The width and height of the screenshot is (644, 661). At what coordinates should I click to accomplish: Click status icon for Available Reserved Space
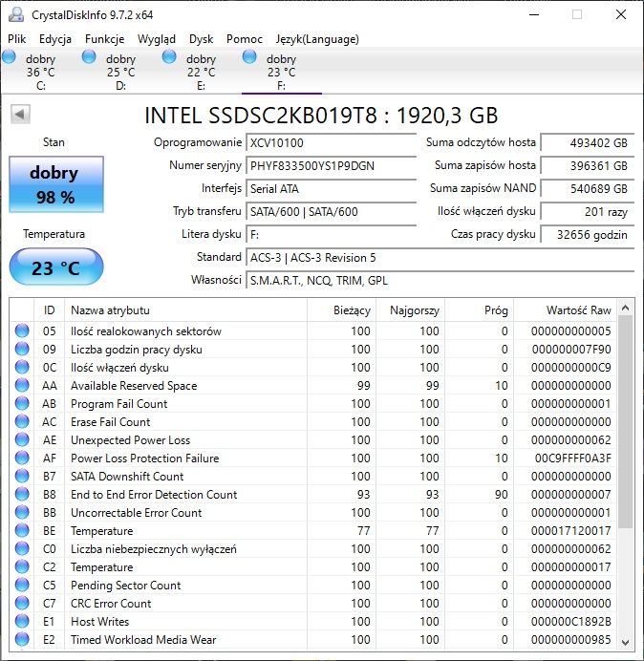(x=22, y=385)
